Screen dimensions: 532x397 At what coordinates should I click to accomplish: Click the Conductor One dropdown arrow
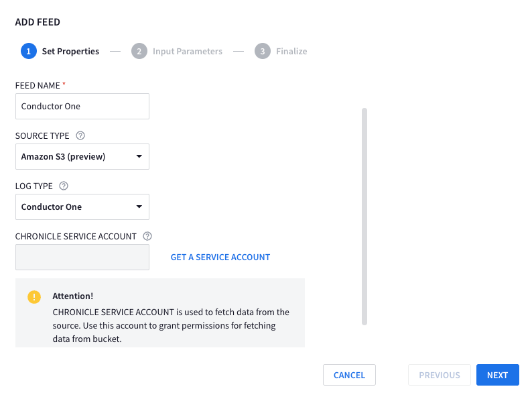[x=139, y=207]
